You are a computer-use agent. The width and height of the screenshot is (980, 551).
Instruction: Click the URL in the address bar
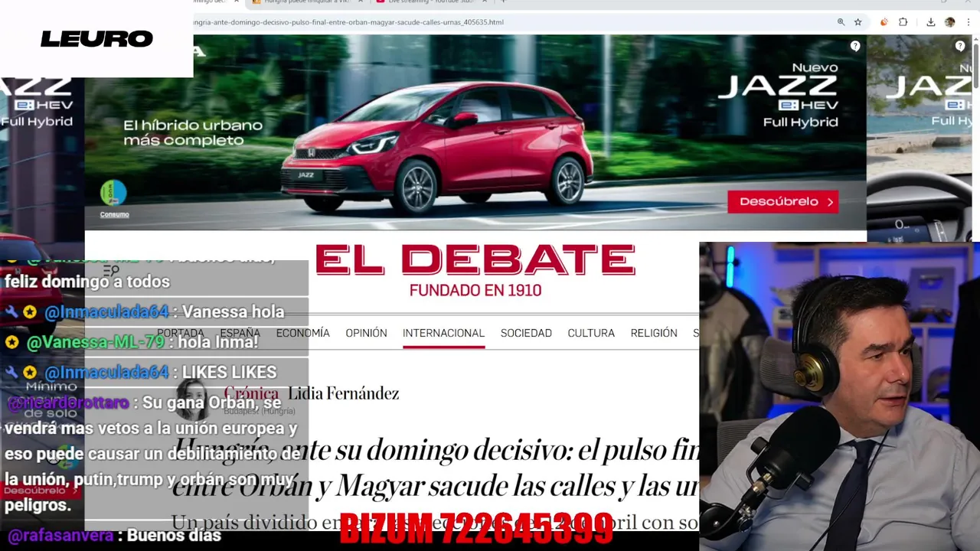348,22
